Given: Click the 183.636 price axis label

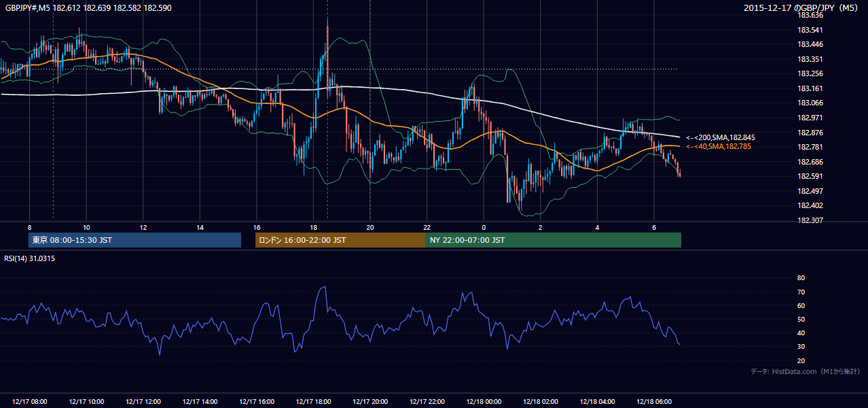Looking at the screenshot, I should (810, 16).
